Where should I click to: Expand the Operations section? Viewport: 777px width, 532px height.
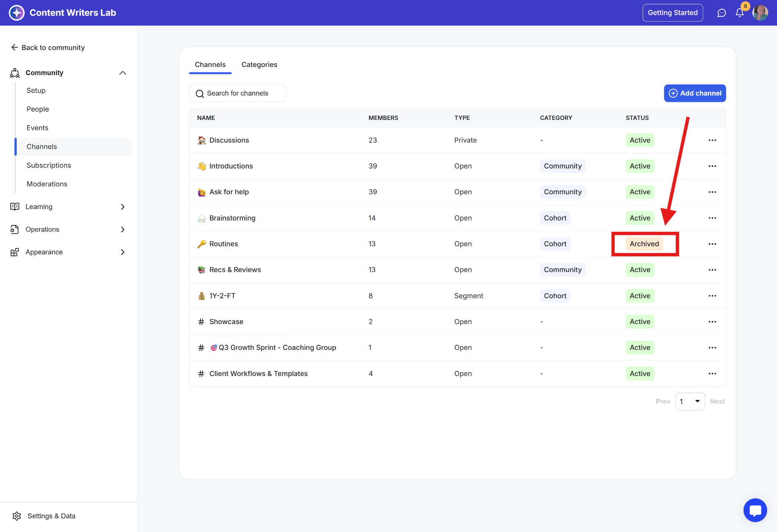(x=123, y=230)
